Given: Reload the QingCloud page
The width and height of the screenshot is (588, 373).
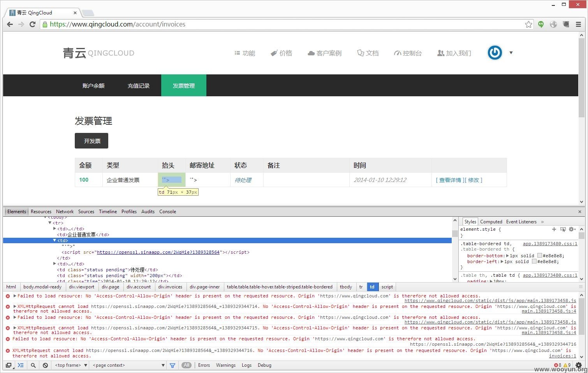Looking at the screenshot, I should coord(33,24).
